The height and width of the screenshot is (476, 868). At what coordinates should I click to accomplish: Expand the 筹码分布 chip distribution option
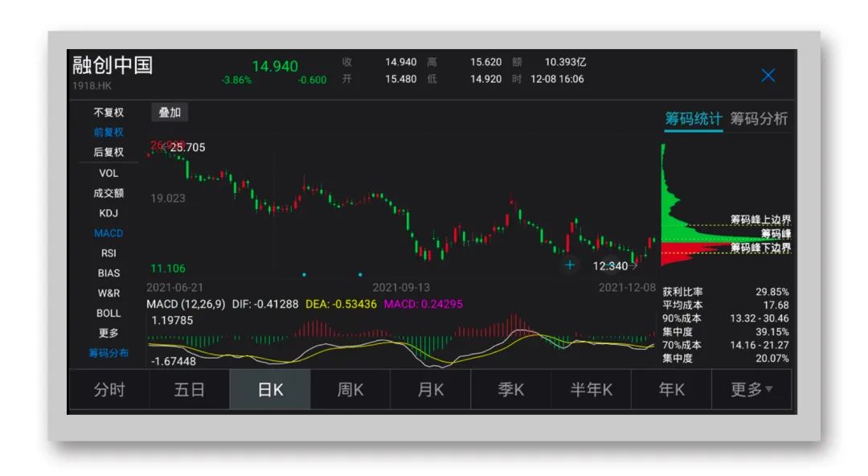[108, 352]
